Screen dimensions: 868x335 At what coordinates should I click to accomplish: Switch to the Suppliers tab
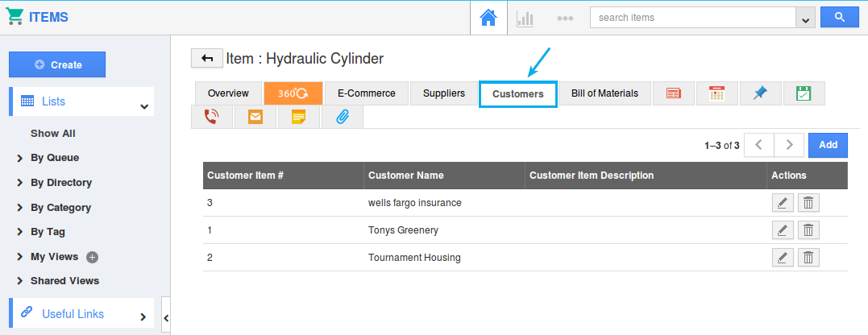coord(444,93)
